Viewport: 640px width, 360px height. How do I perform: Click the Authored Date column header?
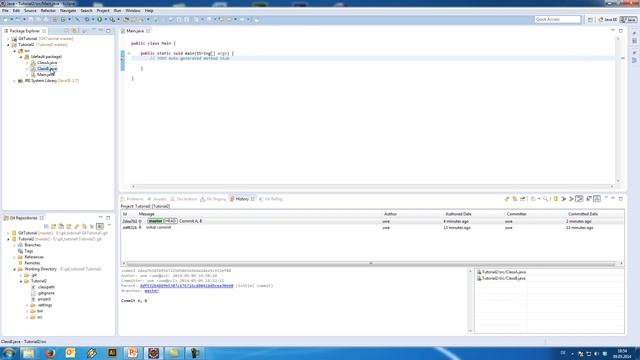(x=458, y=214)
